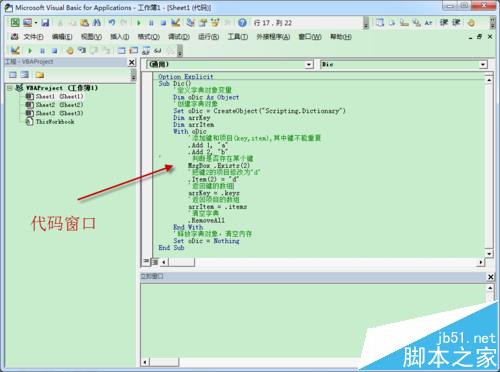Open the 工具(T) menu
The image size is (500, 372).
point(237,37)
